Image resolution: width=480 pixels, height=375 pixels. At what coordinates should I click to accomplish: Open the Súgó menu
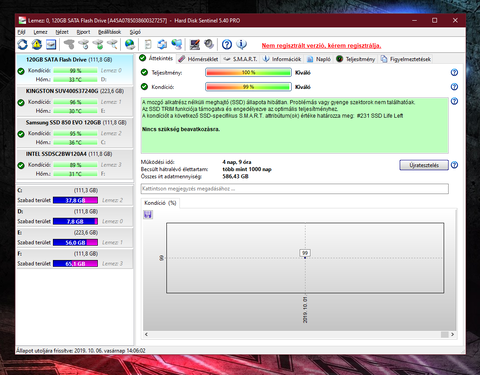pos(135,32)
